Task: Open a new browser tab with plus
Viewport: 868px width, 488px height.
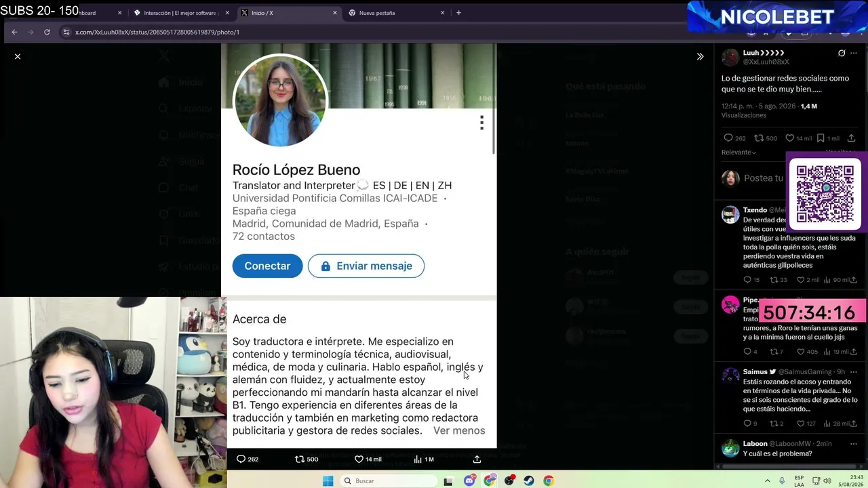Action: coord(458,12)
